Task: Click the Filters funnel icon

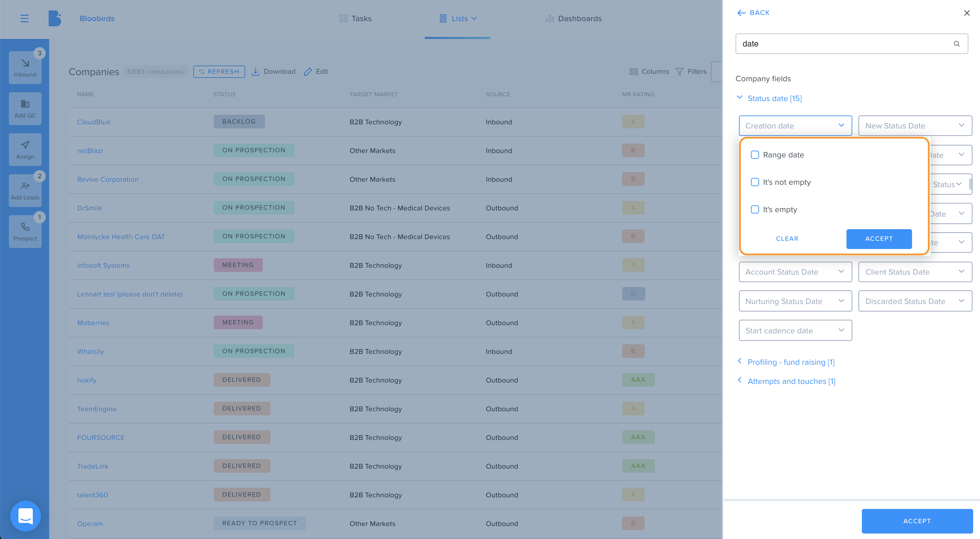Action: coord(679,72)
